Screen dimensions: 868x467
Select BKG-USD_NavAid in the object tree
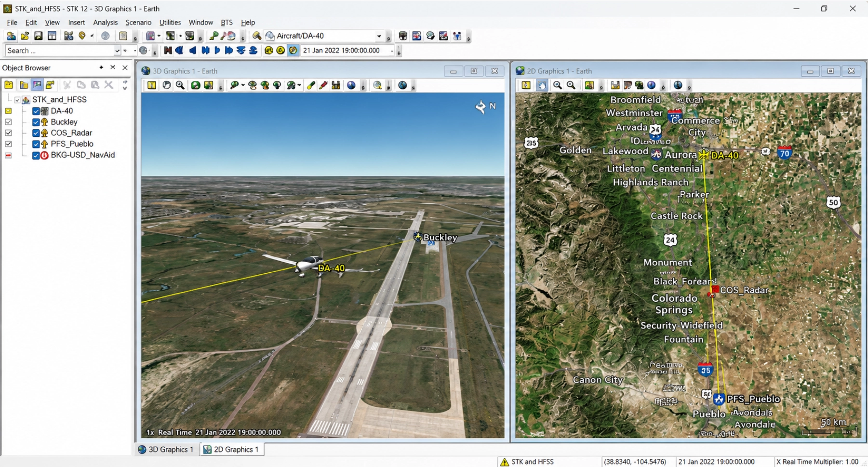click(x=83, y=155)
